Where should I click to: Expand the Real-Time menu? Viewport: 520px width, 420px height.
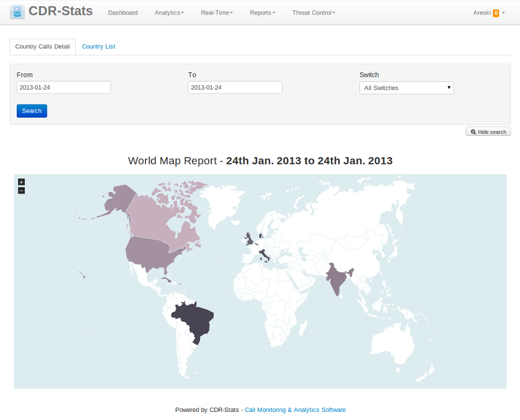tap(217, 13)
